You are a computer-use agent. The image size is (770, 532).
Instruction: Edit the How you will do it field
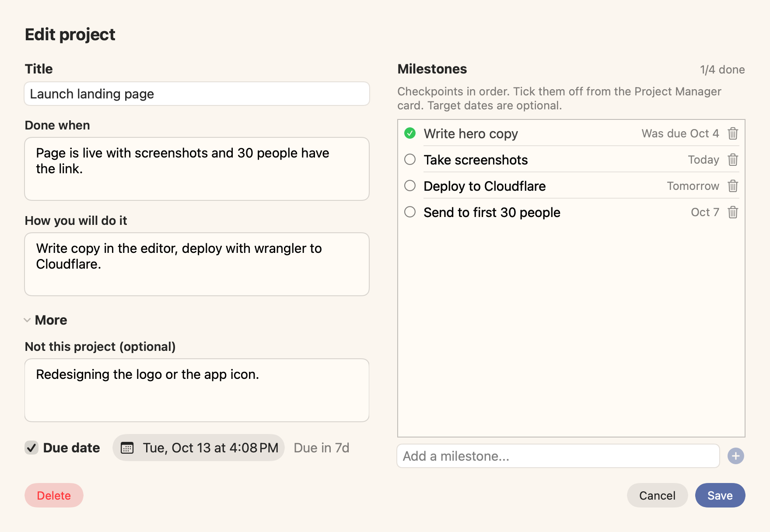[x=197, y=264]
